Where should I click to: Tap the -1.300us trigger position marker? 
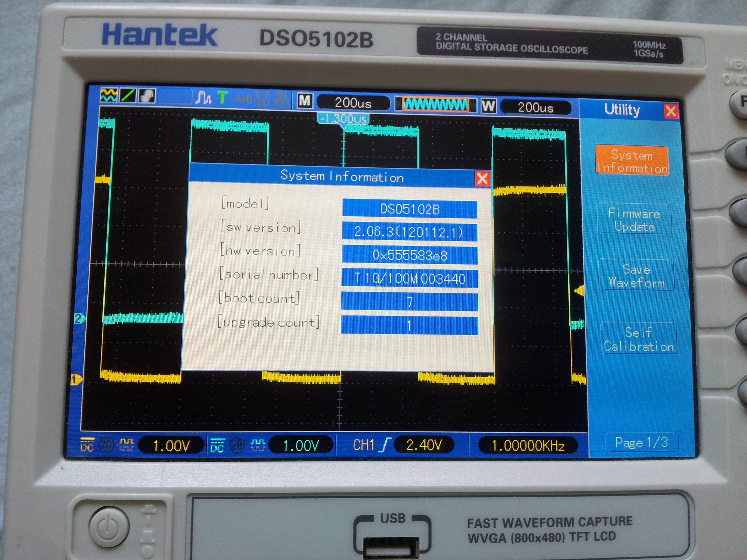point(343,119)
